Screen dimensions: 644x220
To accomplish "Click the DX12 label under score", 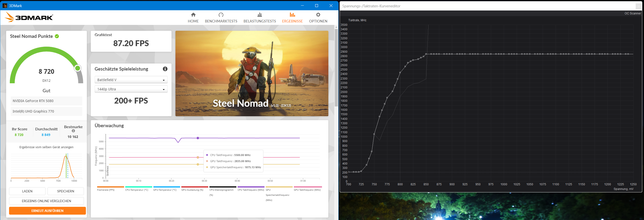I will [x=46, y=81].
